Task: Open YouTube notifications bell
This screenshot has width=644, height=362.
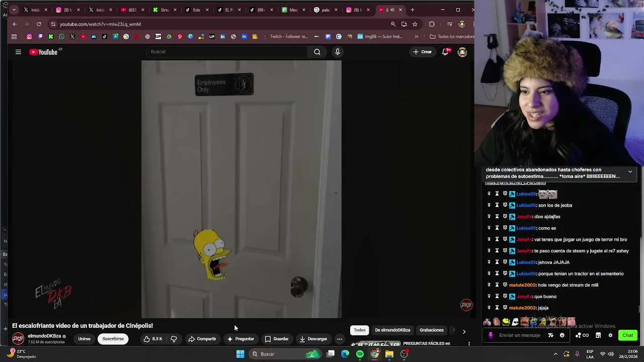Action: click(445, 52)
